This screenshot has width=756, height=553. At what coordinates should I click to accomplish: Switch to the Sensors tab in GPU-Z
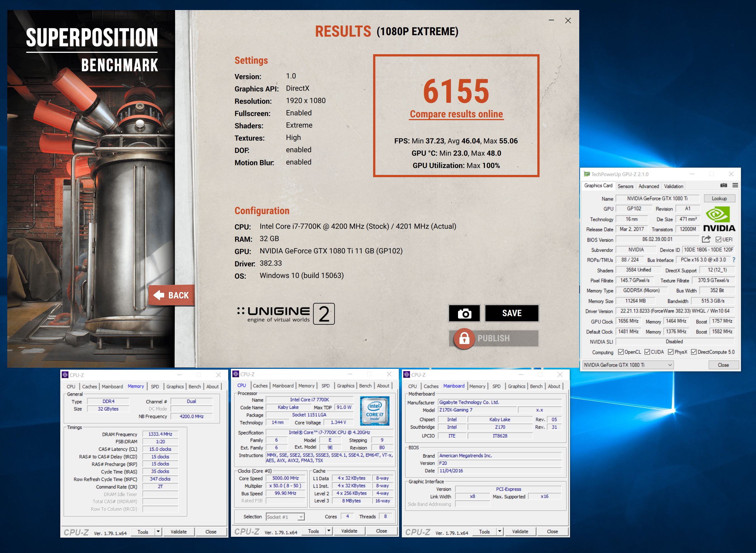[x=625, y=186]
